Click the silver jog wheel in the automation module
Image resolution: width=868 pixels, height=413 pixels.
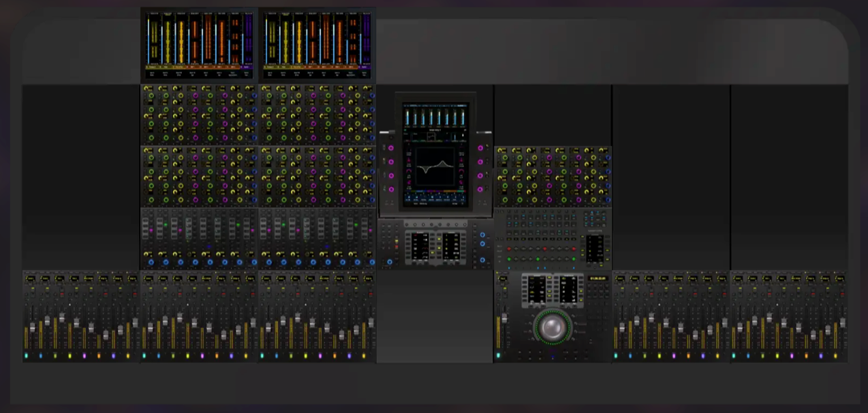coord(553,327)
